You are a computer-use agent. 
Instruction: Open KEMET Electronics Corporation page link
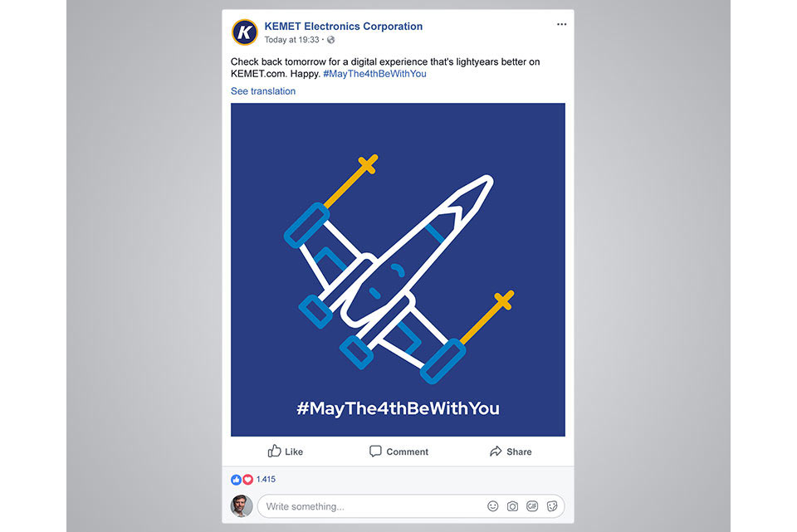tap(344, 27)
